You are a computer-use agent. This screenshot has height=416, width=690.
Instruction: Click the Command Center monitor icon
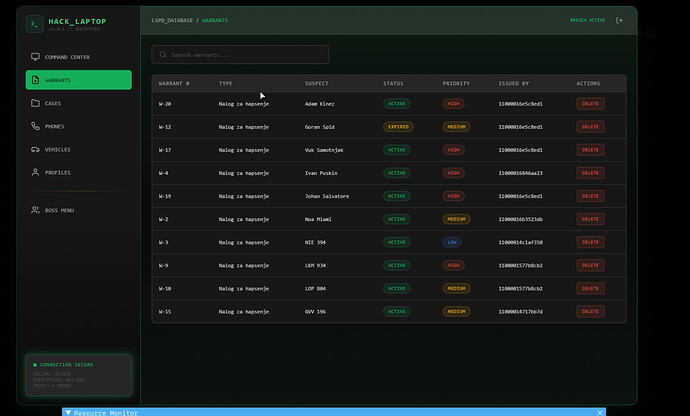coord(35,57)
